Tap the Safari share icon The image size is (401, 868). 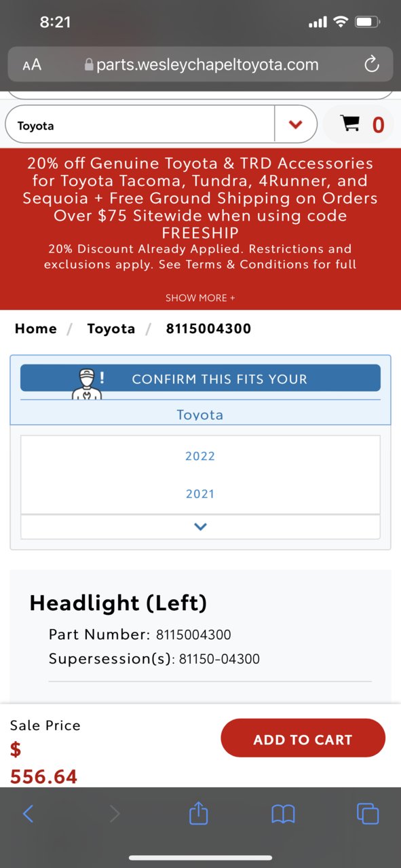(198, 812)
